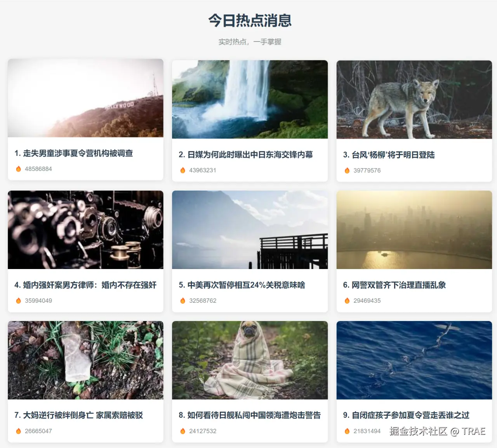497x448 pixels.
Task: Open the vintage cameras thumbnail
Action: click(85, 230)
